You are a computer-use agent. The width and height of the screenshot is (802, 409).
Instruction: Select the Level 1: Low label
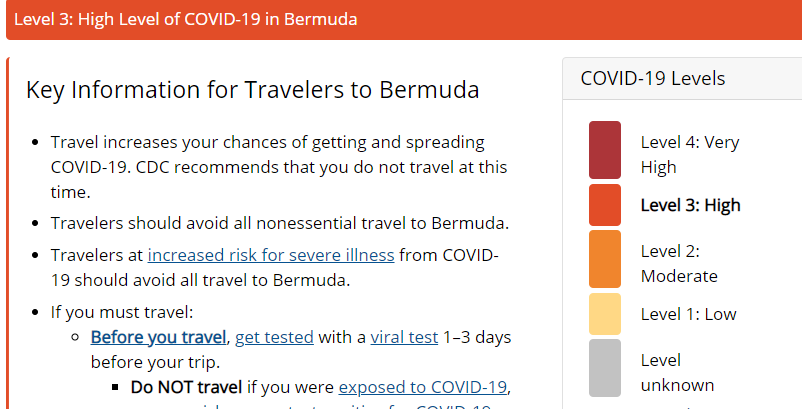(688, 314)
